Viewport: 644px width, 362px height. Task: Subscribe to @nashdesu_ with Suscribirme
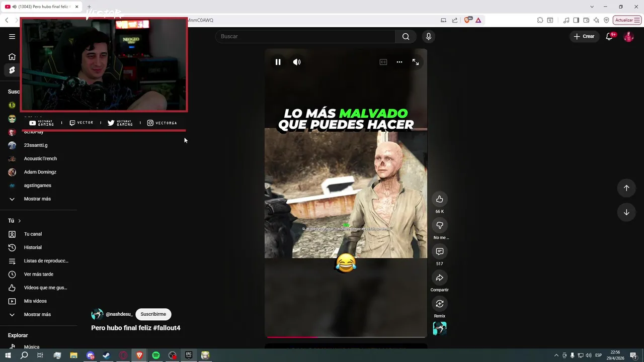[x=153, y=314]
